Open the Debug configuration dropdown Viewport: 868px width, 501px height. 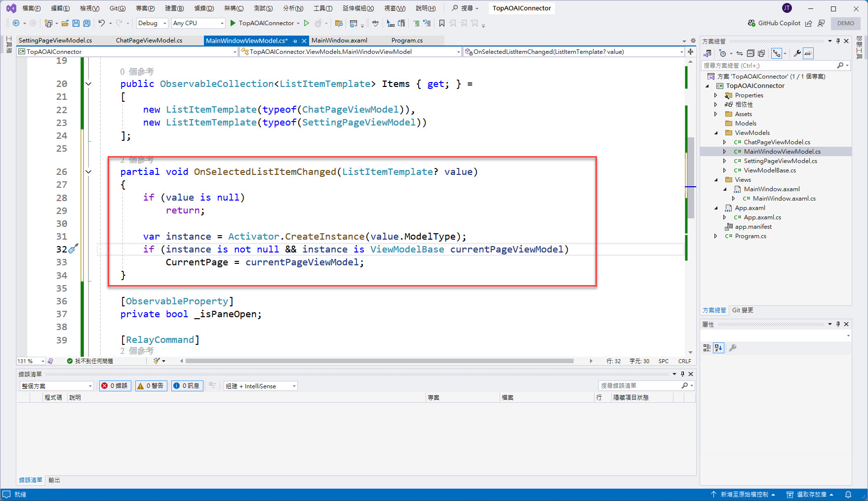click(152, 23)
